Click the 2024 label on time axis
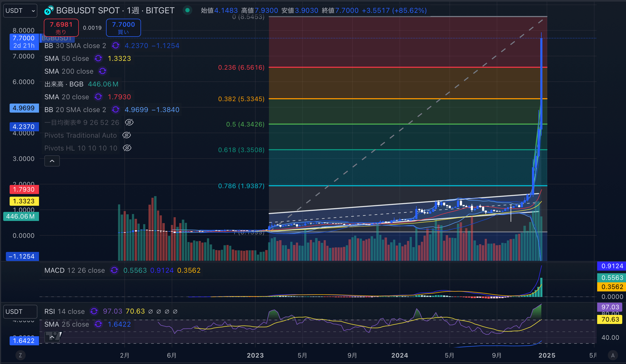Image resolution: width=626 pixels, height=364 pixels. pyautogui.click(x=400, y=355)
